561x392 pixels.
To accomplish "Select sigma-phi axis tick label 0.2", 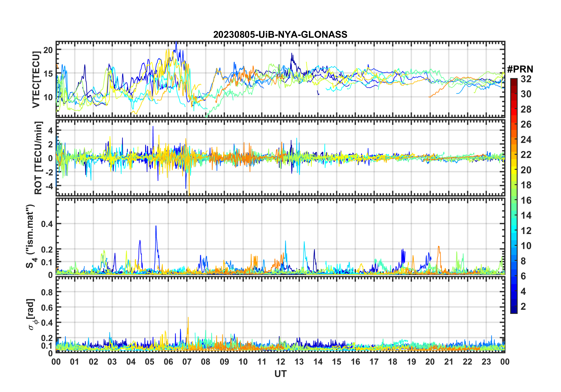I will [47, 338].
